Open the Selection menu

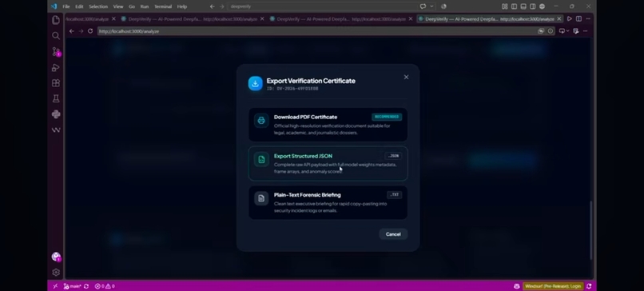[x=98, y=6]
